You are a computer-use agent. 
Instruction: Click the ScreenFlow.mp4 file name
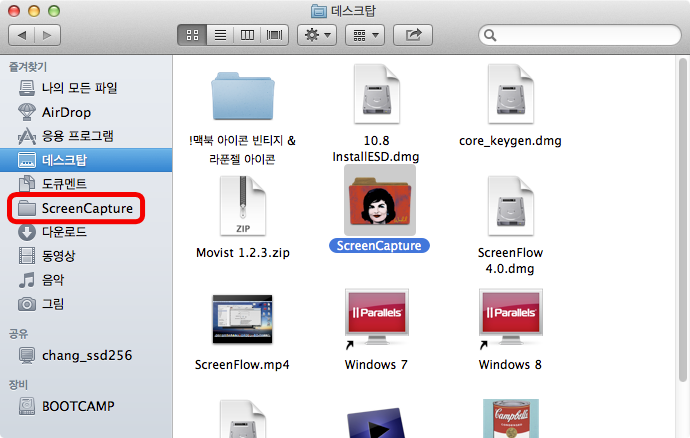click(242, 365)
